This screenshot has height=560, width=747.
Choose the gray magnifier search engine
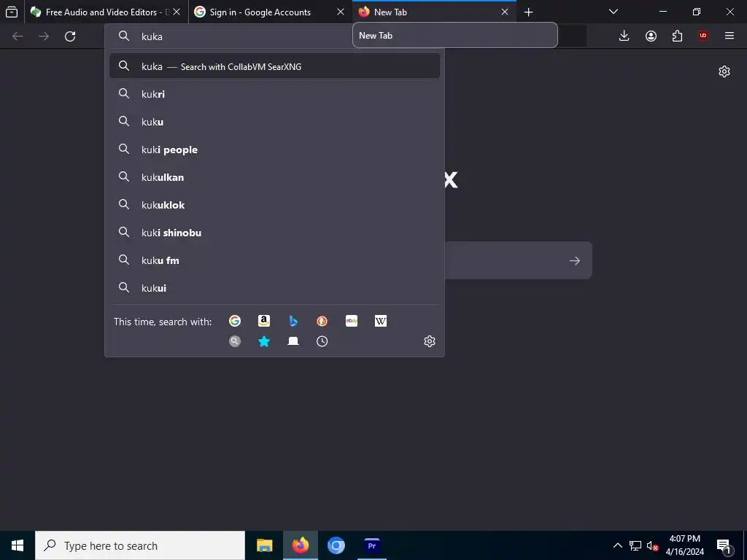tap(235, 341)
